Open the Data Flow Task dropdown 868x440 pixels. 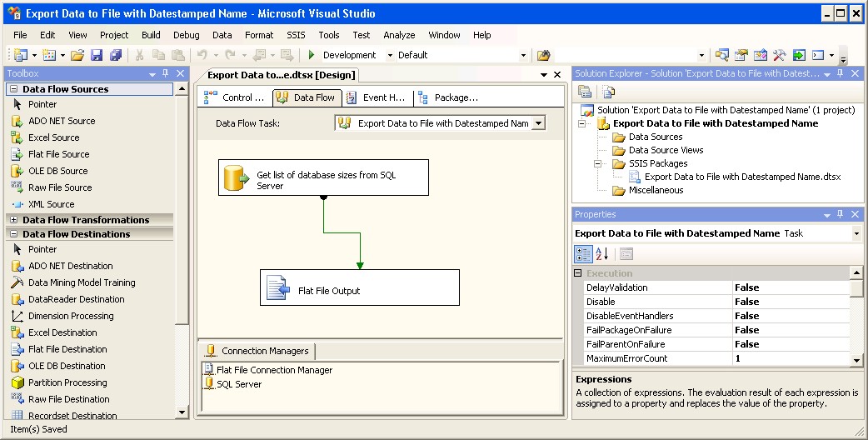[x=538, y=122]
